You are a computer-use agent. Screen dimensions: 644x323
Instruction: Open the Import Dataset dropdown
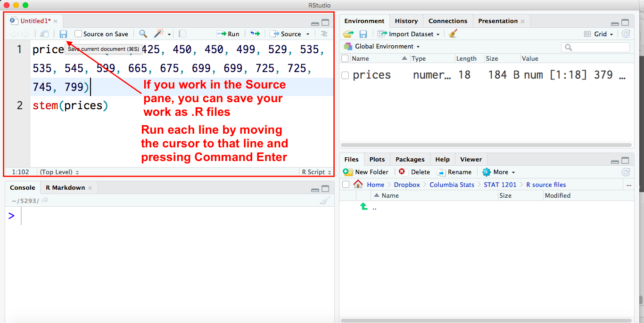click(x=409, y=34)
